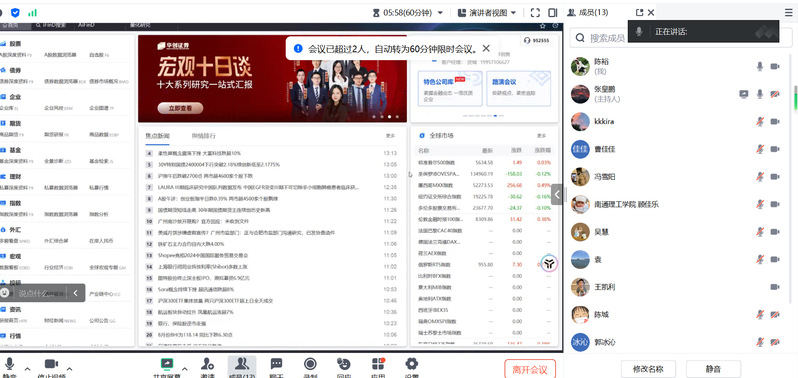Screen dimensions: 798x378
Task: Click the 修改名称 button
Action: click(648, 369)
